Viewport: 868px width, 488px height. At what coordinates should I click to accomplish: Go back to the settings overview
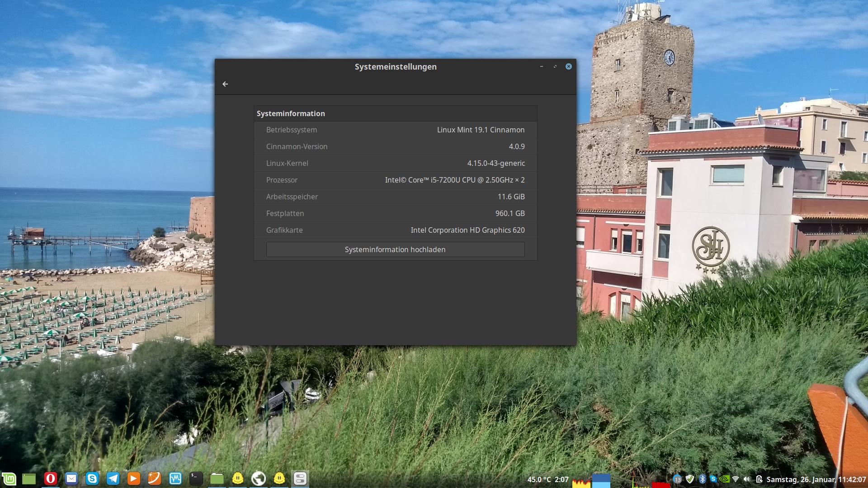click(x=225, y=84)
